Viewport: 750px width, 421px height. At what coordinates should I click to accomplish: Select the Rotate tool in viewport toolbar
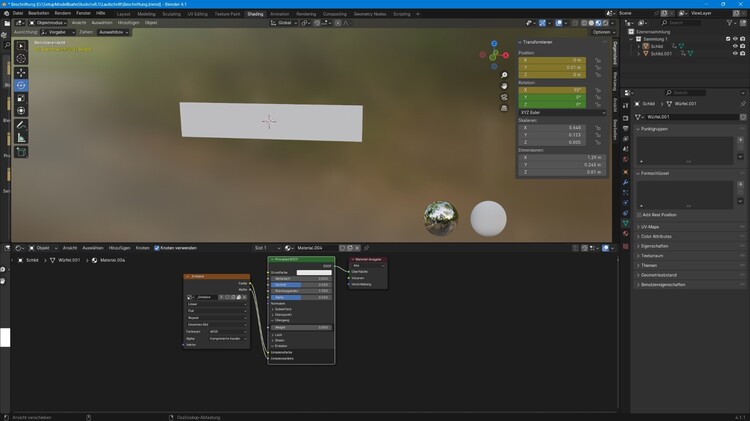click(x=21, y=85)
